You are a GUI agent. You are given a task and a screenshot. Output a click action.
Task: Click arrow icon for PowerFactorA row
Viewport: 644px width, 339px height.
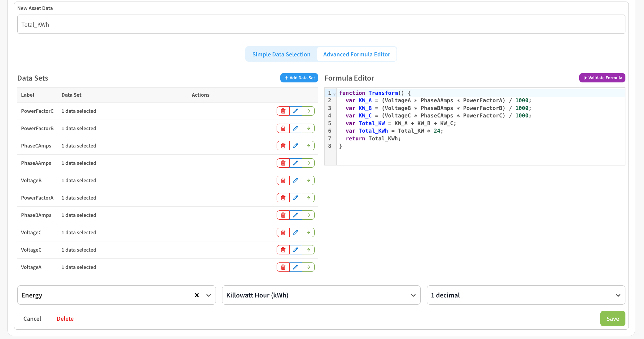pos(308,198)
